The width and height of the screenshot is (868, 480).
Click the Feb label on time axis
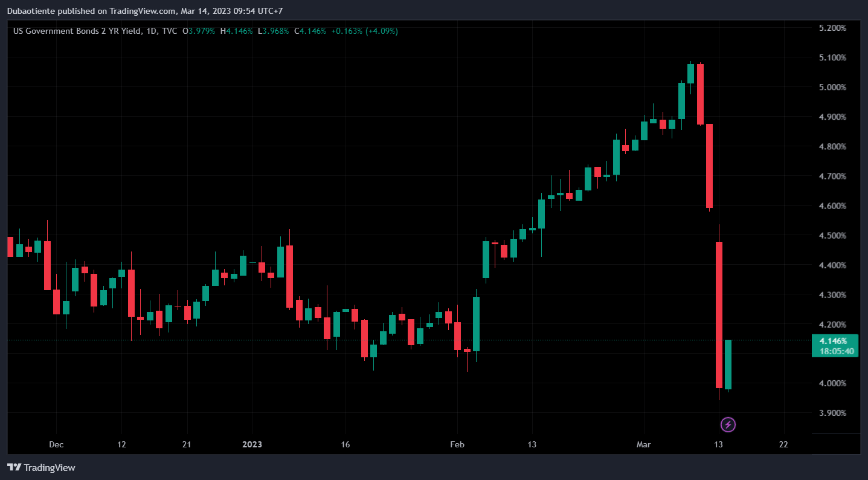(456, 445)
